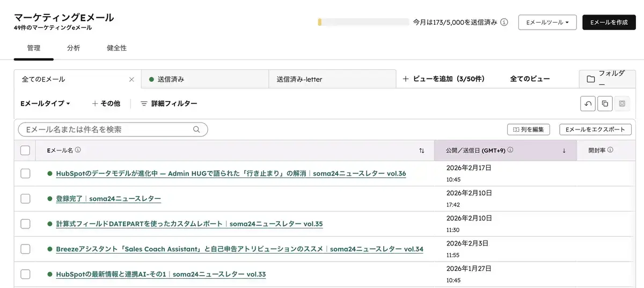Open 全てのビュー
The width and height of the screenshot is (644, 288).
pyautogui.click(x=530, y=79)
